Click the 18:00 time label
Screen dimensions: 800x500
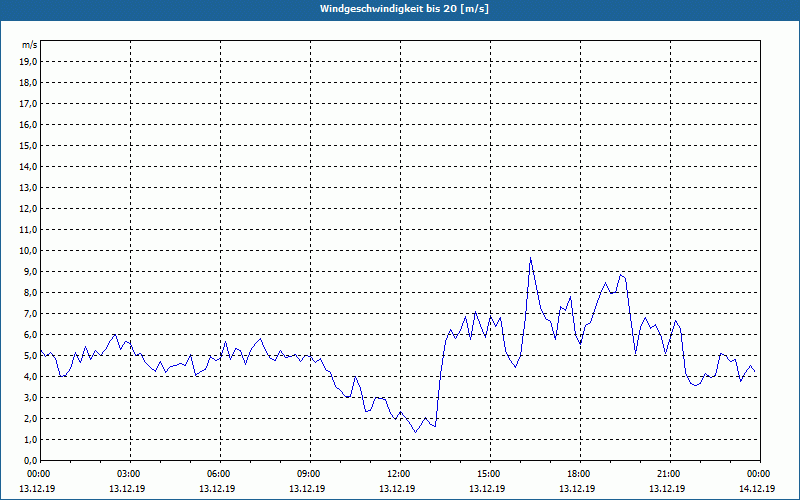580,474
